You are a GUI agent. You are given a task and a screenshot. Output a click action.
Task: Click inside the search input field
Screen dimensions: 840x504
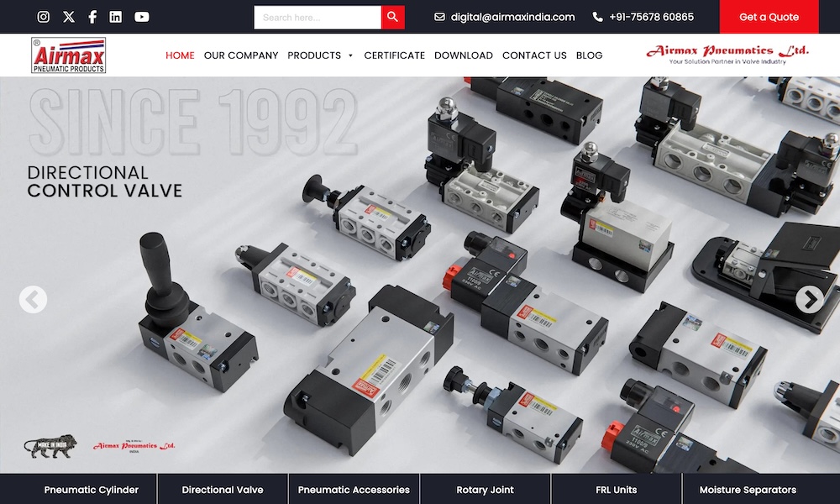pyautogui.click(x=319, y=16)
